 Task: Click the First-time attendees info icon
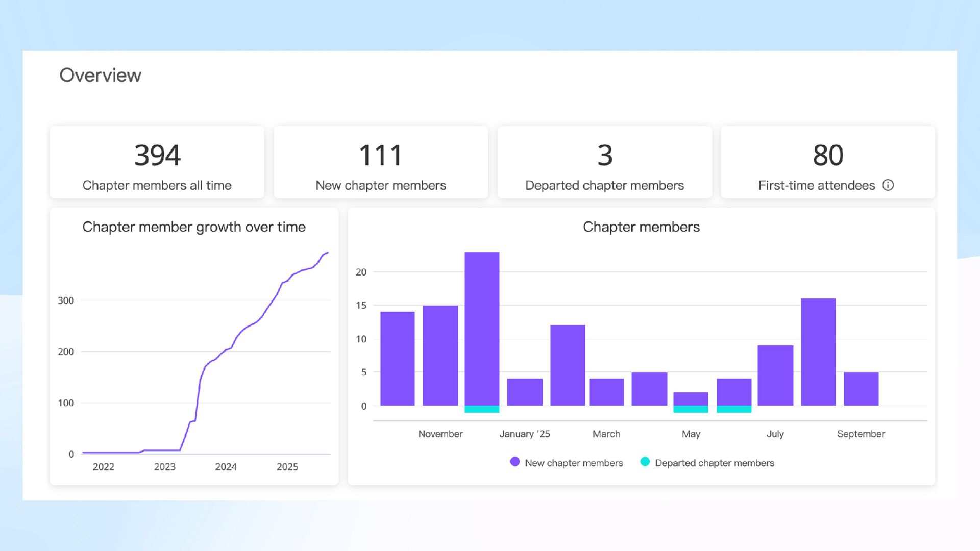click(x=888, y=185)
